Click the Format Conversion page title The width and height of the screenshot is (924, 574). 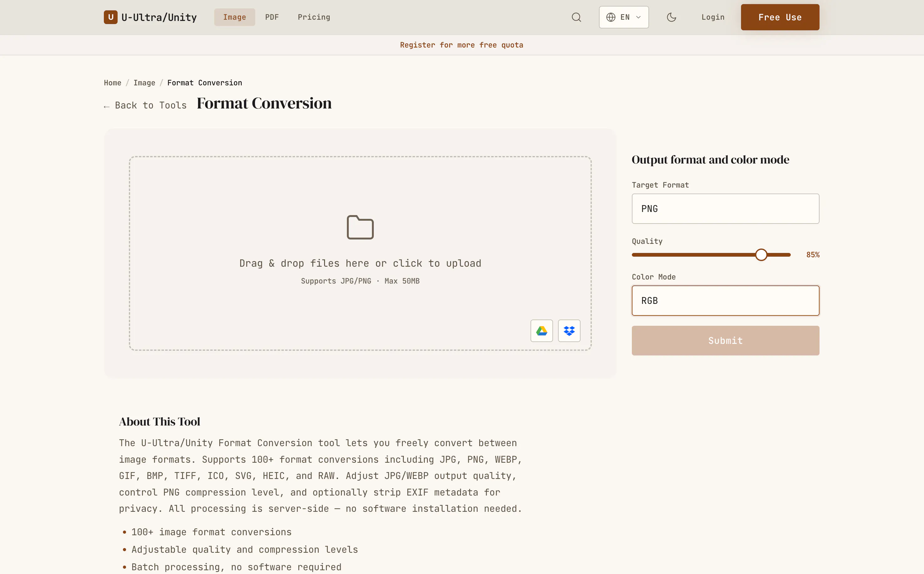(x=264, y=103)
